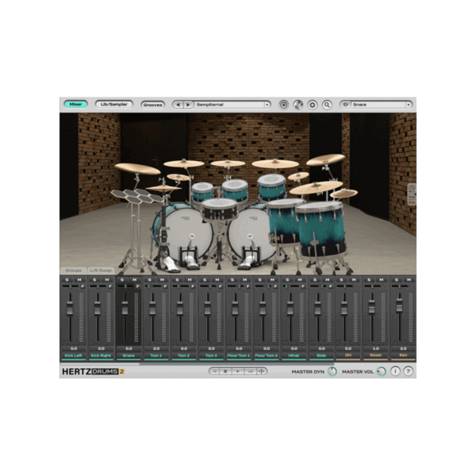Click the hexagonal electronic pads in kit
The height and width of the screenshot is (476, 476).
click(x=136, y=196)
